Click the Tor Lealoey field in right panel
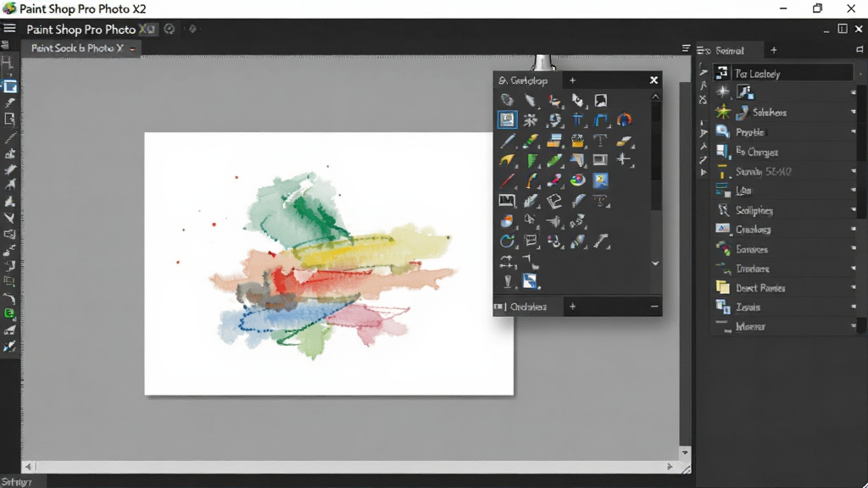868x488 pixels. (782, 73)
